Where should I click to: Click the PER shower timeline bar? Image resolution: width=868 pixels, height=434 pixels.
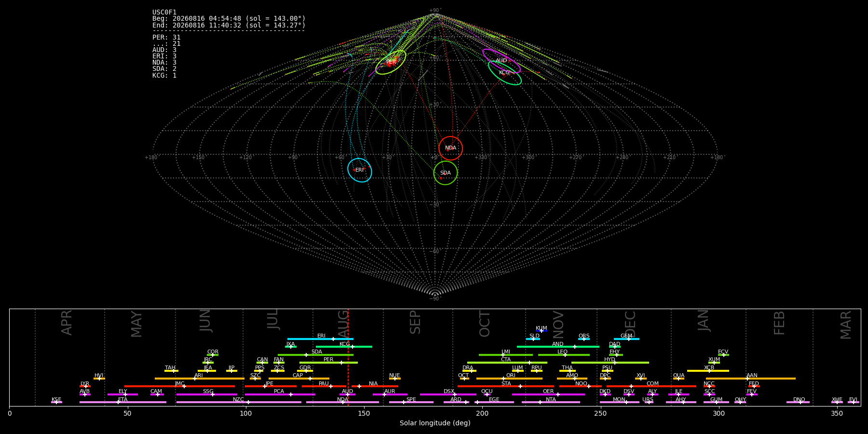pos(328,363)
